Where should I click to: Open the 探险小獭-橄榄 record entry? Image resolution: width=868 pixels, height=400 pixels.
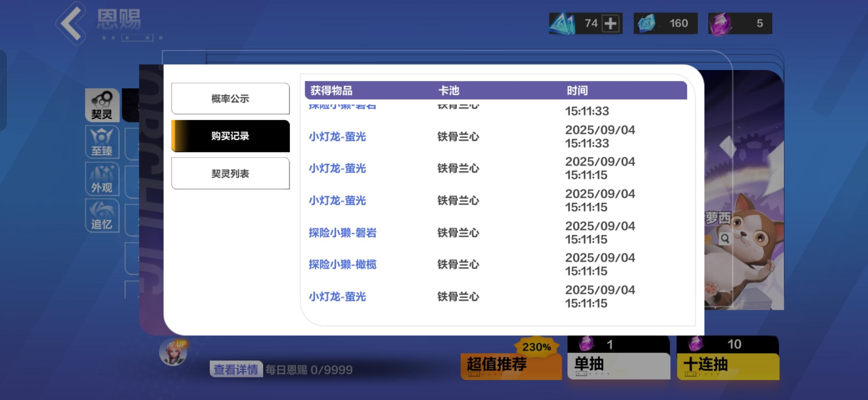tap(343, 264)
